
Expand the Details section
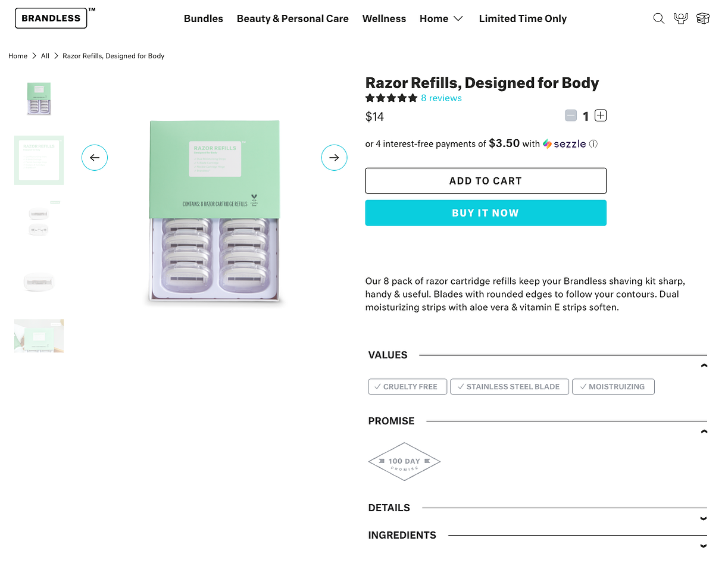click(704, 518)
